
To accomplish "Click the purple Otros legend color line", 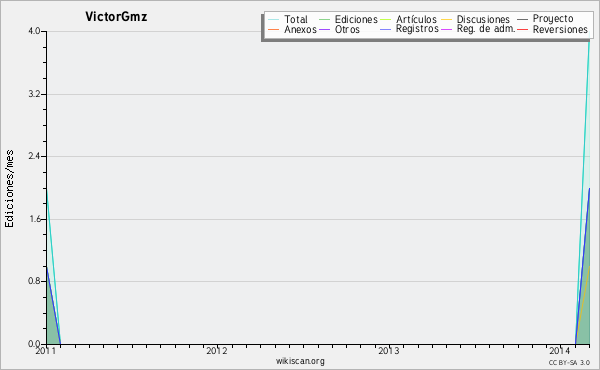I will (324, 29).
